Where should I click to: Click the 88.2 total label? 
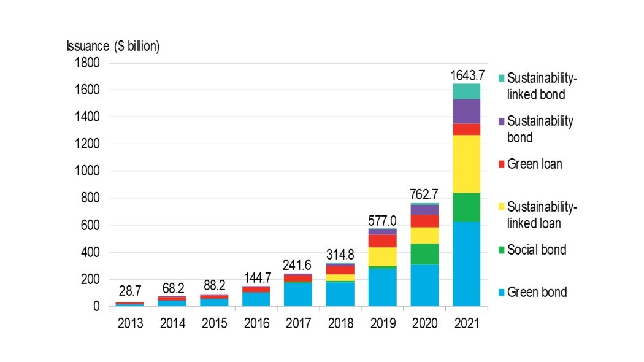click(x=215, y=285)
